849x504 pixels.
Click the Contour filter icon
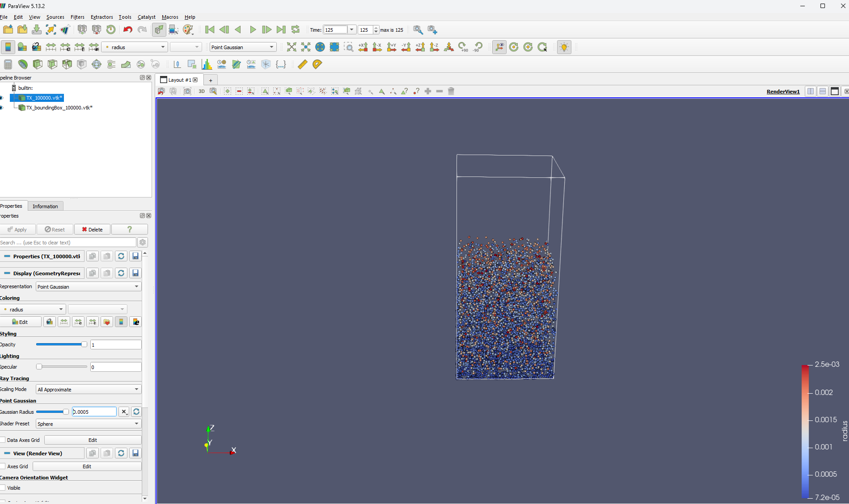[23, 64]
